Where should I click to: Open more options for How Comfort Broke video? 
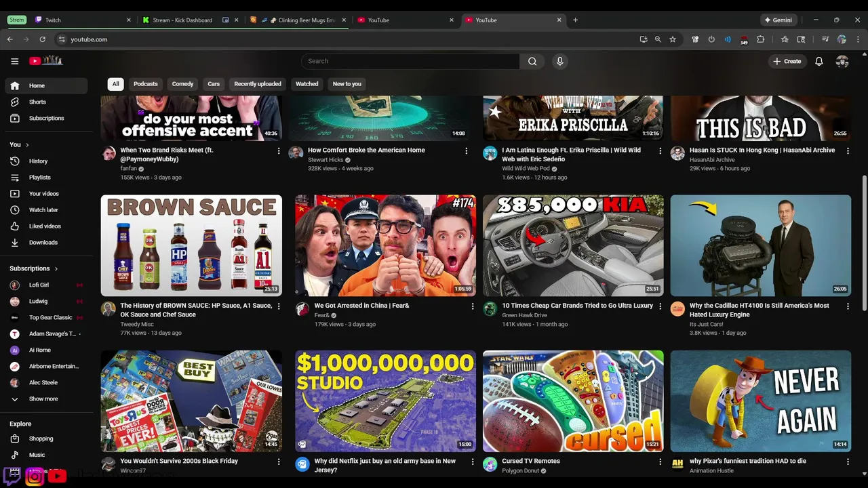pyautogui.click(x=466, y=151)
